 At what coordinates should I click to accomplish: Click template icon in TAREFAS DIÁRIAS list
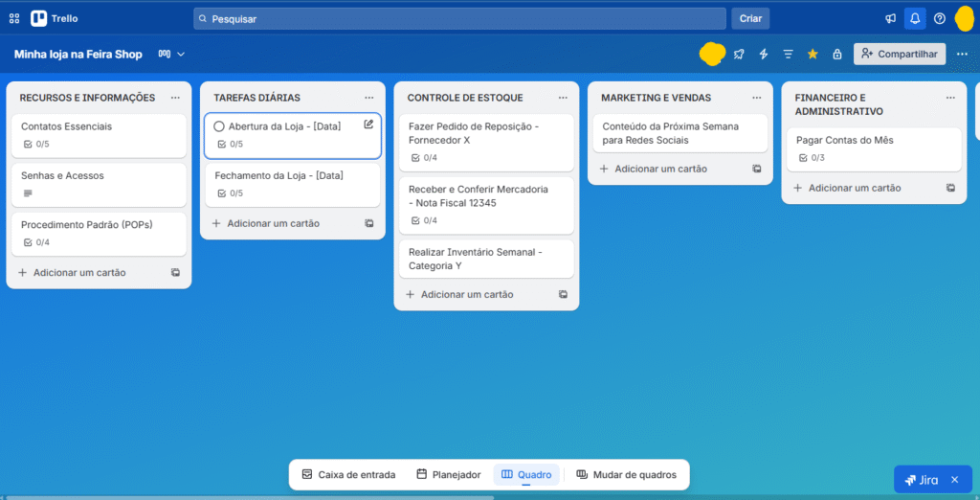coord(369,223)
